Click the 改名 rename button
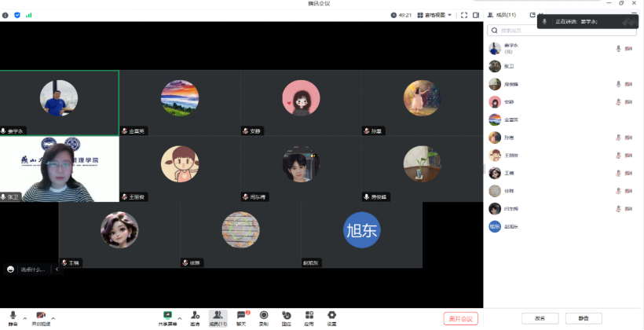Screen dimensions: 644x330 pyautogui.click(x=540, y=318)
